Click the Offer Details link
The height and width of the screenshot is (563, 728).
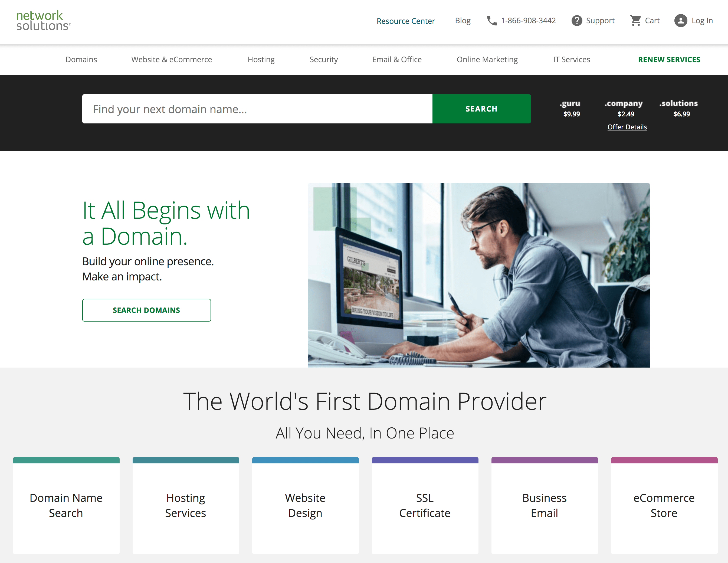[x=627, y=127]
